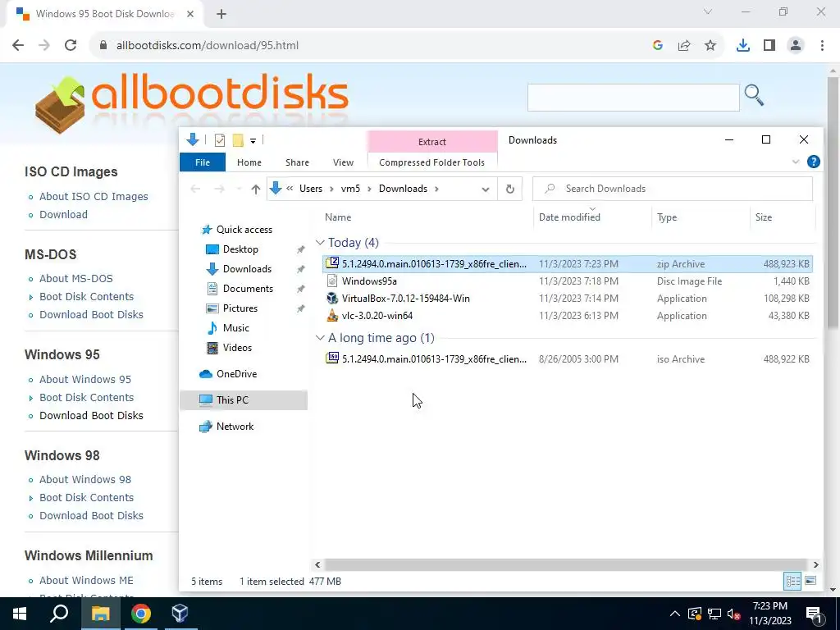Switch to details view layout icon
Image resolution: width=840 pixels, height=630 pixels.
click(x=793, y=581)
